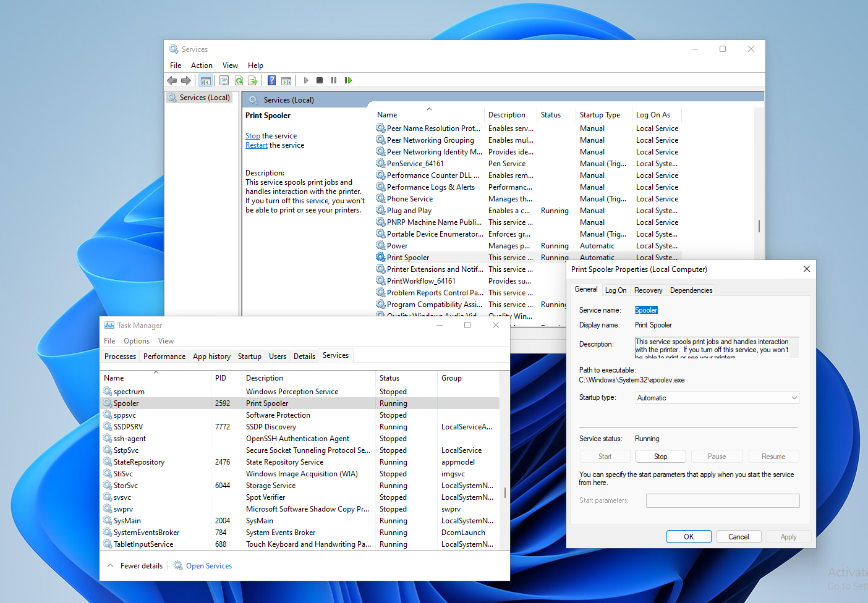This screenshot has width=868, height=603.
Task: Close the Print Spooler Properties dialog
Action: tap(806, 269)
